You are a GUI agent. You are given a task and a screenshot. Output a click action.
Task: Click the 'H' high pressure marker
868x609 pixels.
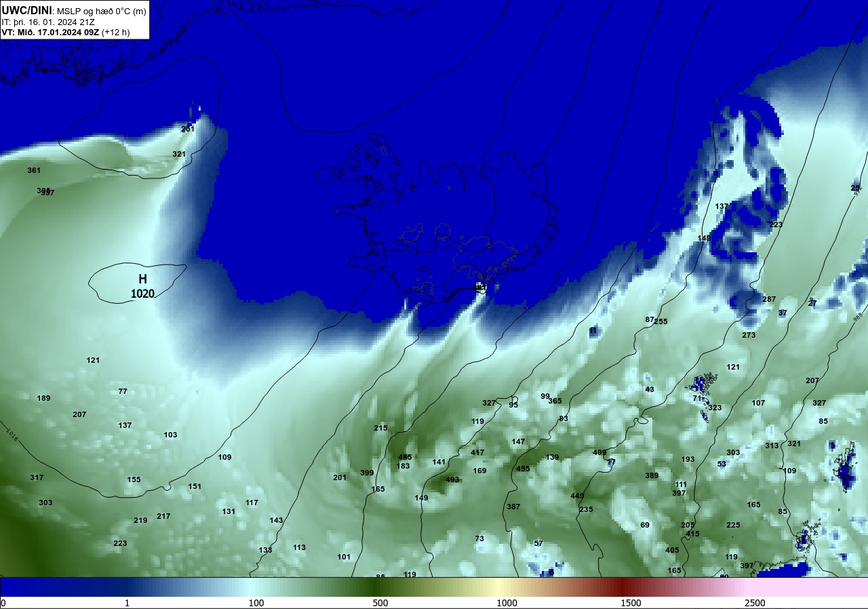tap(142, 279)
